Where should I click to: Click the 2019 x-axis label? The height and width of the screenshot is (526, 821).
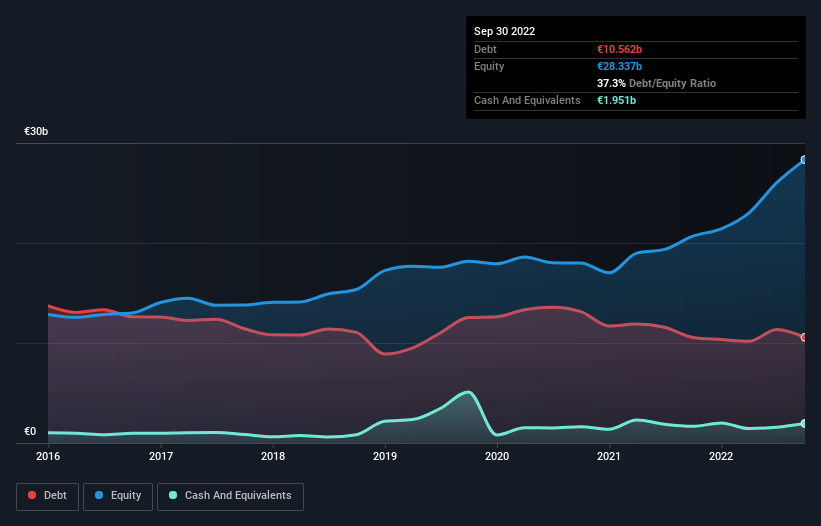pos(385,456)
